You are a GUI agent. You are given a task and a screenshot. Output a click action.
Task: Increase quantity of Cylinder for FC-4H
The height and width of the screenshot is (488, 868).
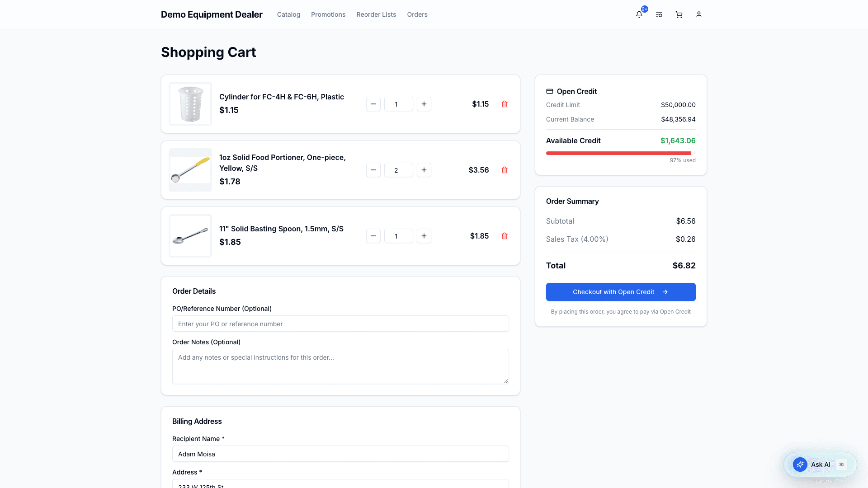pyautogui.click(x=424, y=104)
